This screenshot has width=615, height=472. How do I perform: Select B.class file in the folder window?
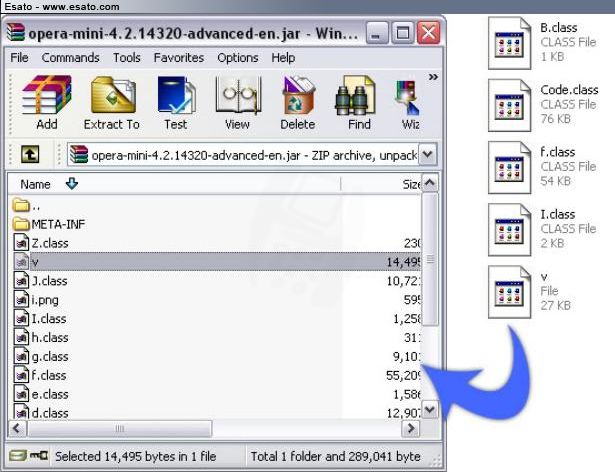click(542, 43)
